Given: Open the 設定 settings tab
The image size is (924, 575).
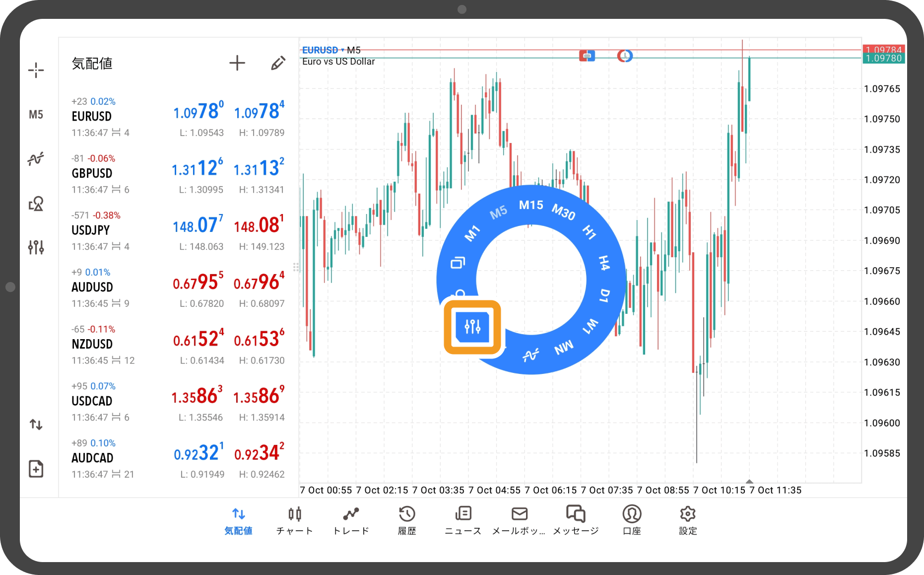Looking at the screenshot, I should tap(688, 520).
